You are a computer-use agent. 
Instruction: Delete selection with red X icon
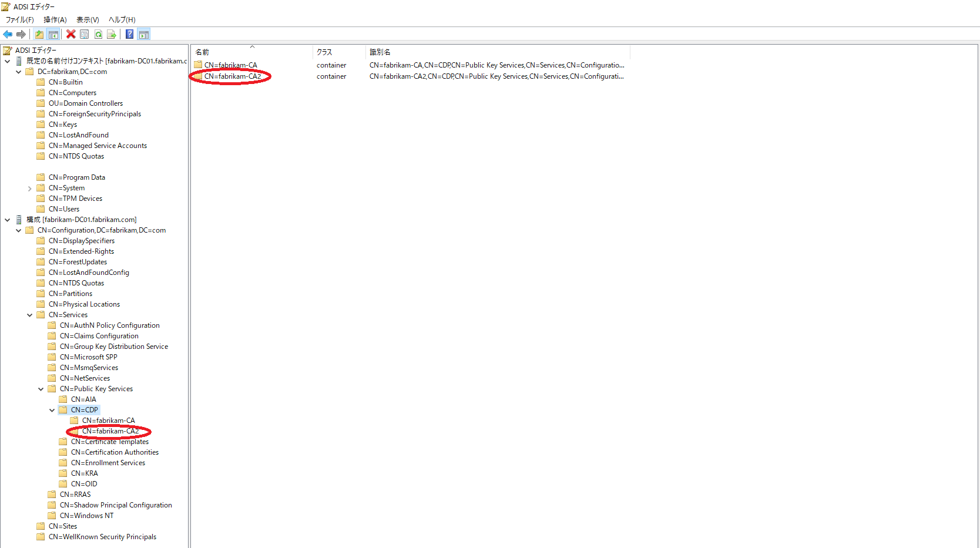point(71,34)
